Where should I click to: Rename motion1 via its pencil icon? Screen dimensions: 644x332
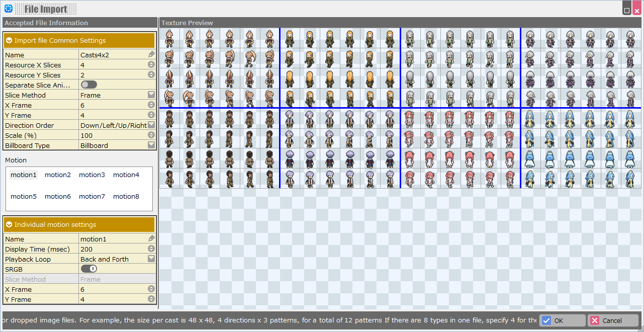coord(151,238)
